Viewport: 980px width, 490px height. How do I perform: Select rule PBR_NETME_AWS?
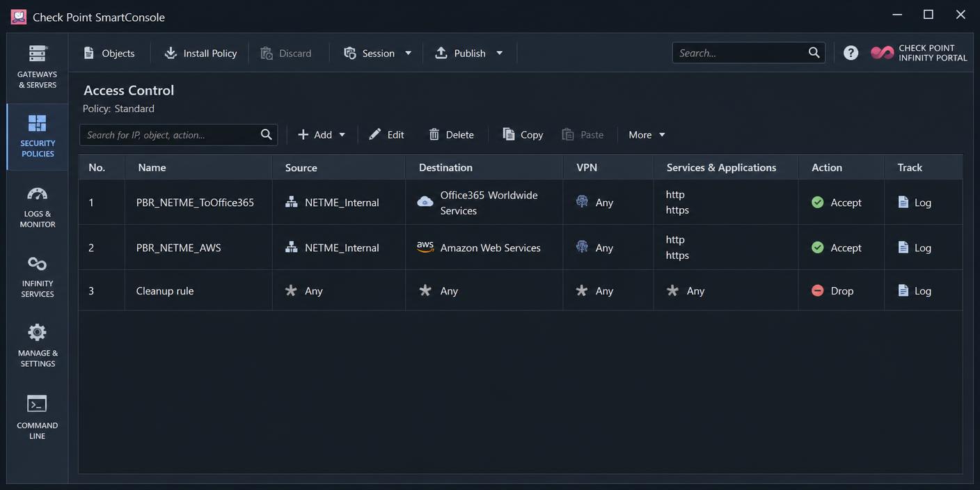point(178,248)
